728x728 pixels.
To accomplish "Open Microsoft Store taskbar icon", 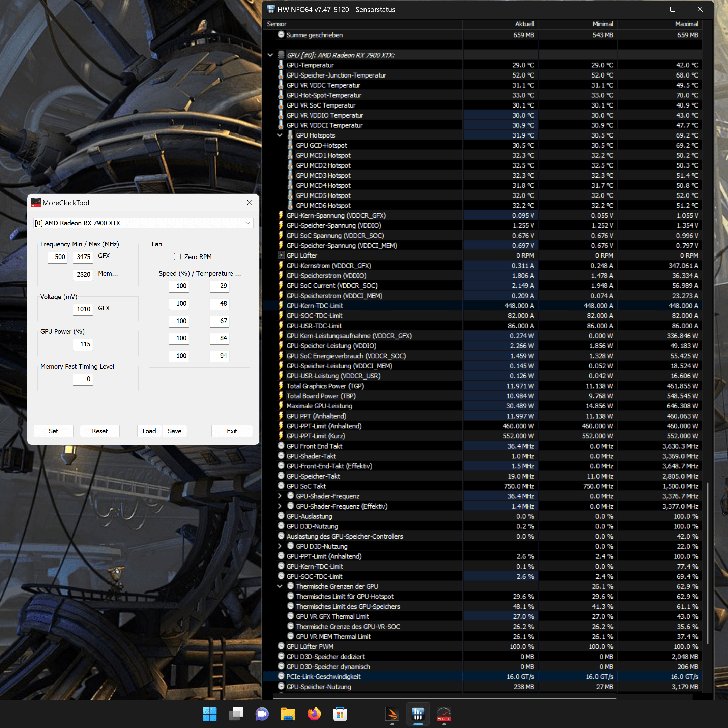I will click(340, 714).
